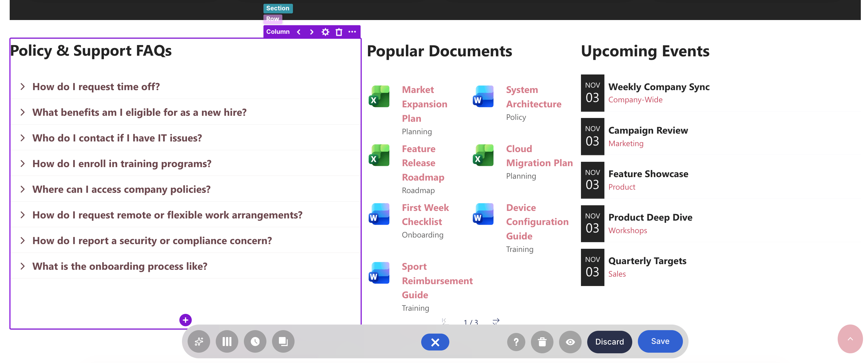
Task: Click NOV 03 date tile for Quarterly Targets
Action: [x=592, y=267]
